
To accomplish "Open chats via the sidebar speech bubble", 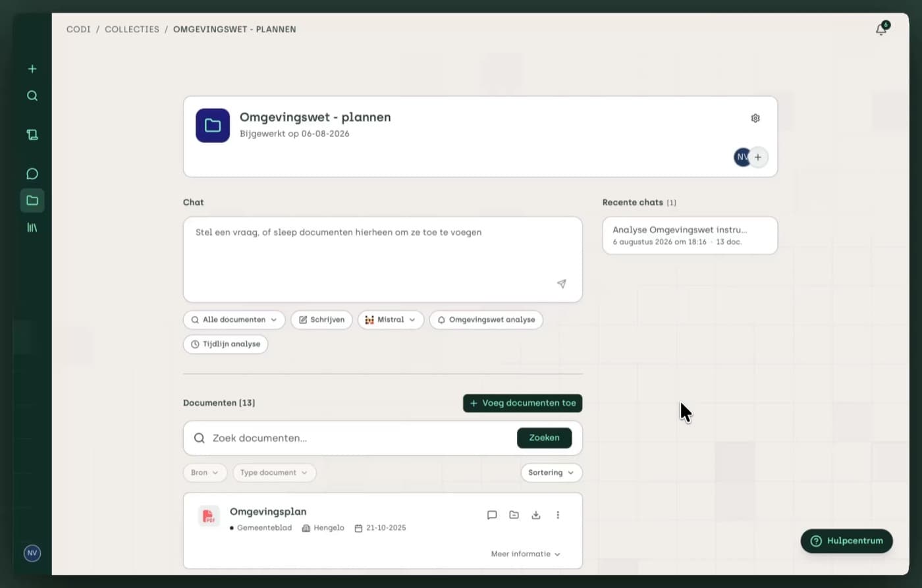I will tap(32, 174).
